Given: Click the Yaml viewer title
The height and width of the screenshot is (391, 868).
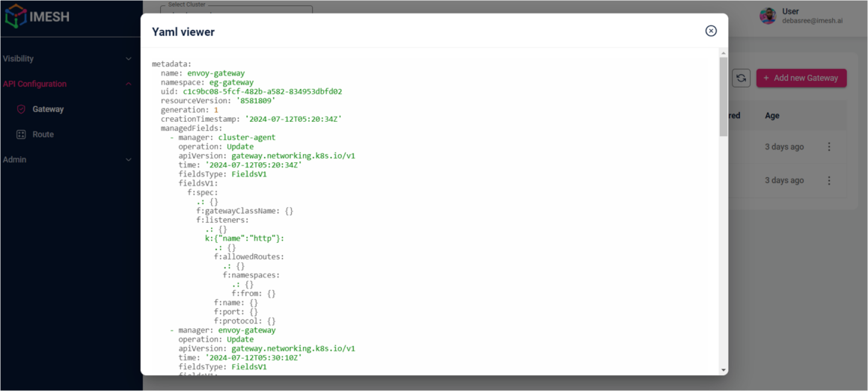Looking at the screenshot, I should tap(183, 32).
